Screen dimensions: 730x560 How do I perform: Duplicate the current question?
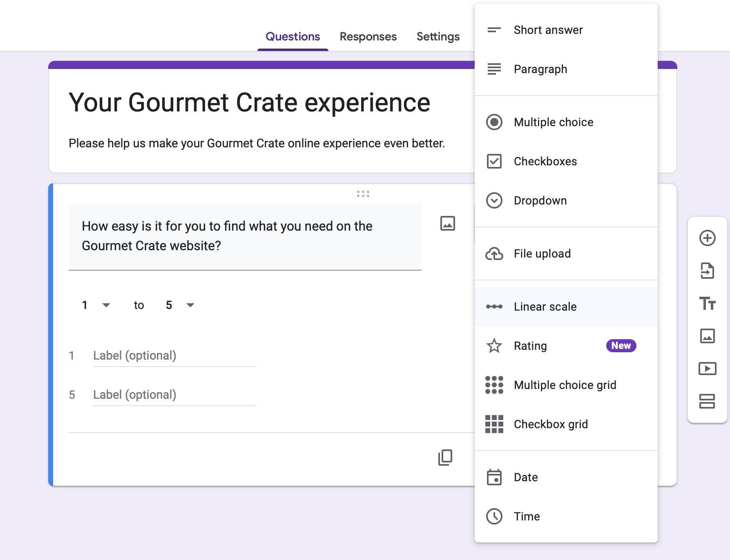pyautogui.click(x=445, y=458)
